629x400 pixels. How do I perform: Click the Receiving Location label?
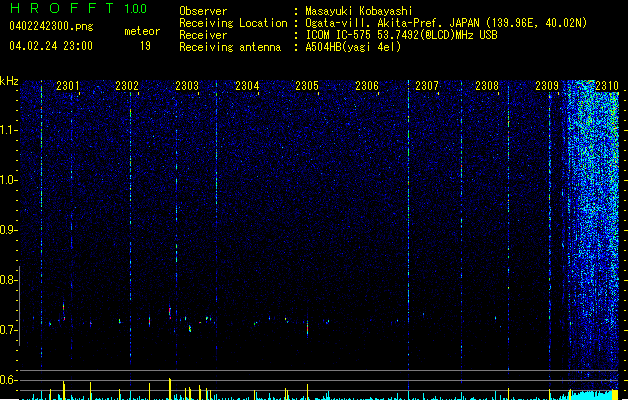pos(233,23)
